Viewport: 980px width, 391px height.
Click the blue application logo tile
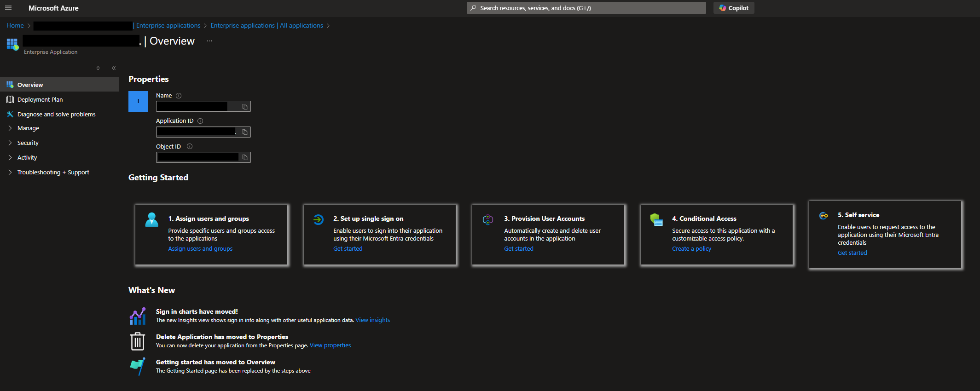[x=138, y=101]
